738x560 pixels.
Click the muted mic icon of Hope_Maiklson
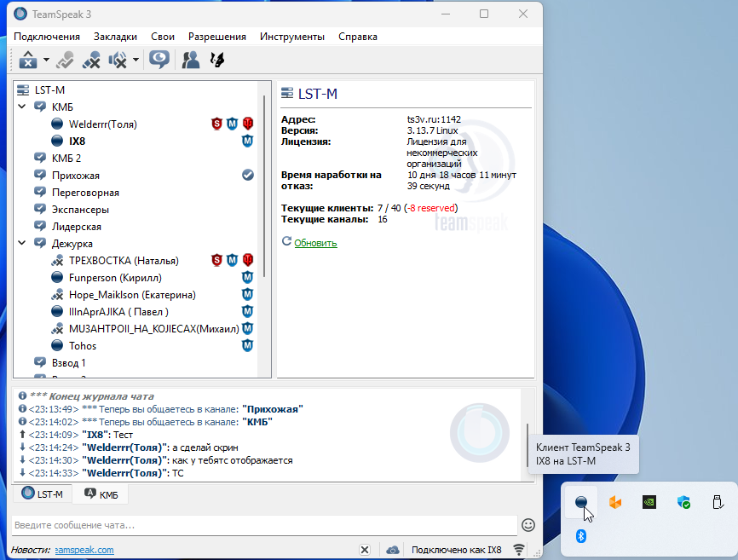57,295
